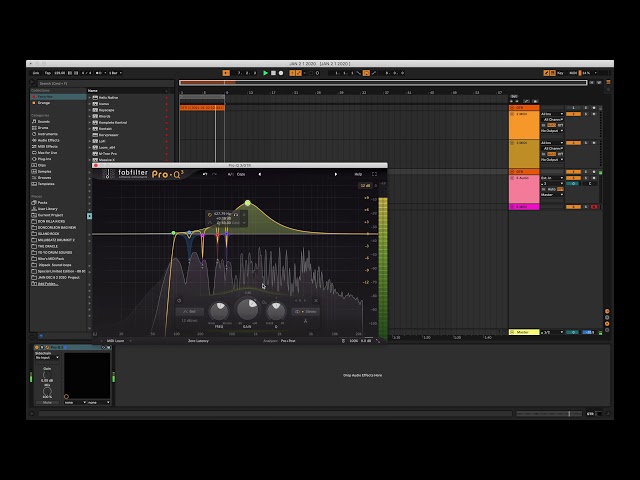Click previous preset arrow in Pro-Q 3

pyautogui.click(x=260, y=174)
